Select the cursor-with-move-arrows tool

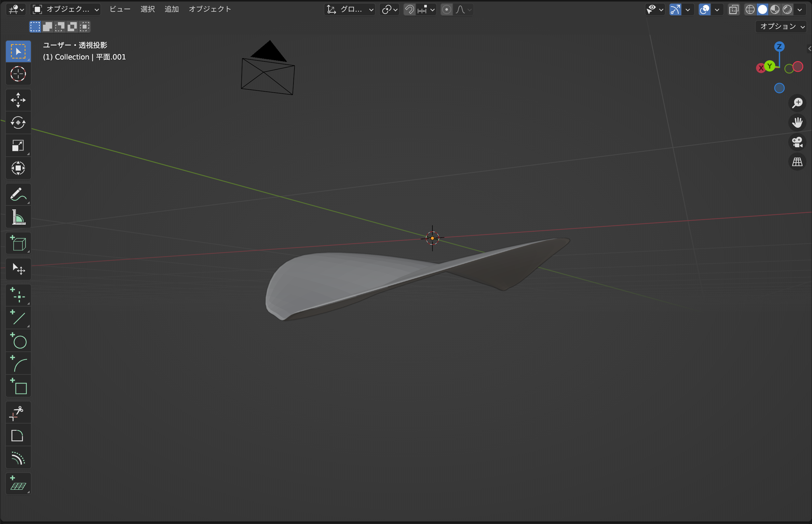pyautogui.click(x=18, y=269)
